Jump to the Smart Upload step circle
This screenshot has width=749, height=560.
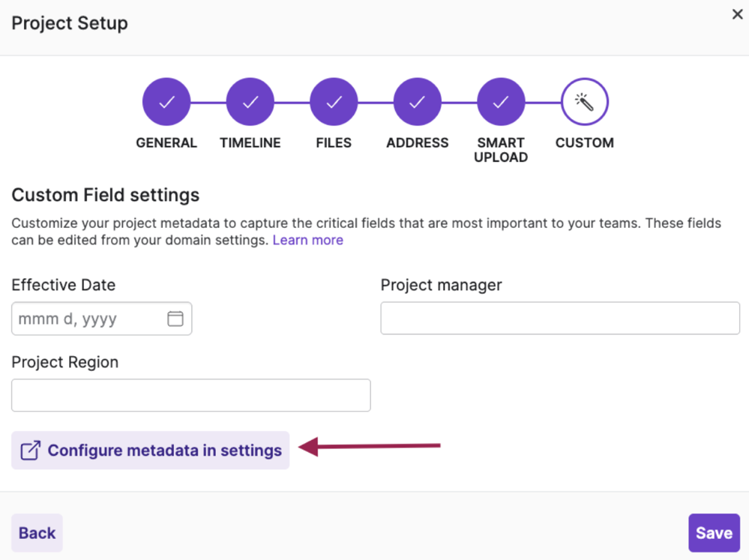(x=501, y=102)
